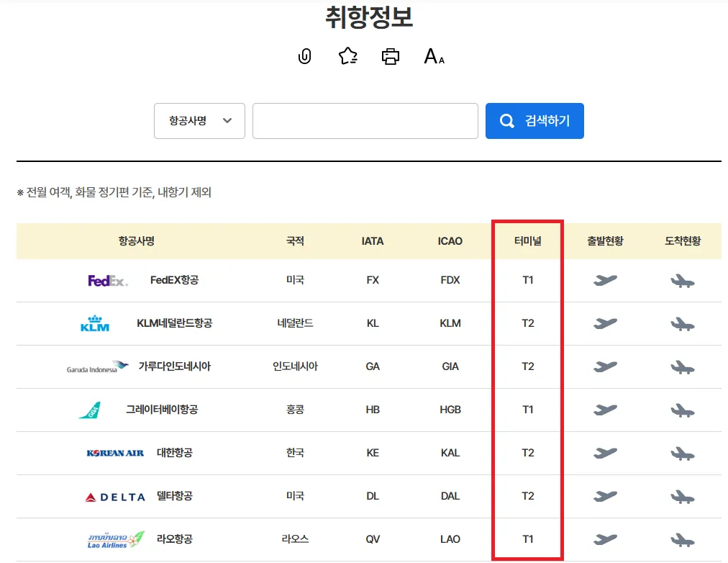728x563 pixels.
Task: Click the Lao Airlines logo
Action: 116,540
